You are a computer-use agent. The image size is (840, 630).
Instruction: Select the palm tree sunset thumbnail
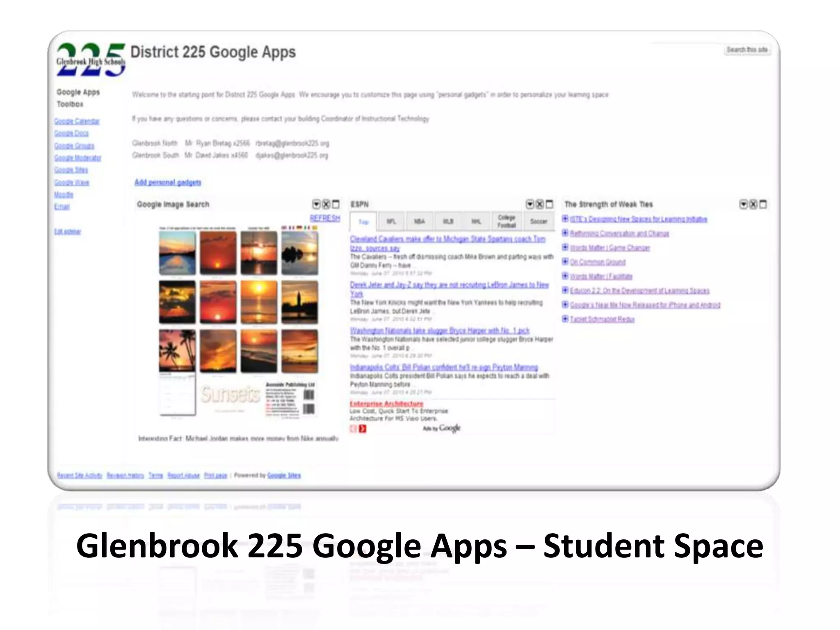tap(177, 351)
